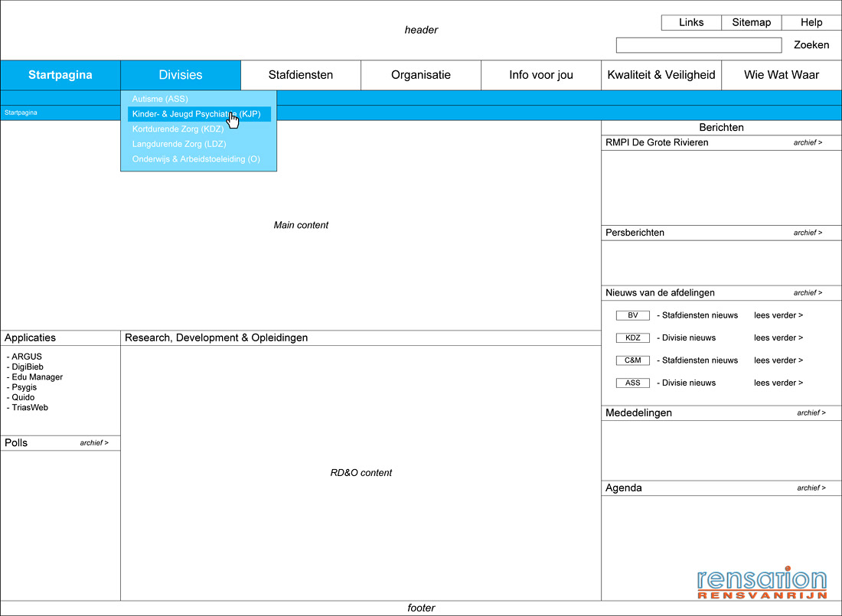Click lees verder for KDZ news
842x616 pixels.
point(778,337)
